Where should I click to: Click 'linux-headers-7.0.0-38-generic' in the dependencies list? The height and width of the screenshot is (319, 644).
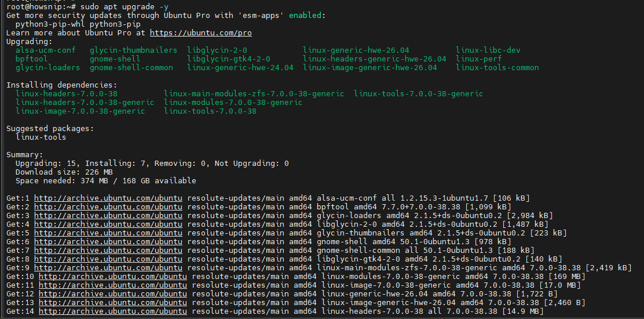85,102
